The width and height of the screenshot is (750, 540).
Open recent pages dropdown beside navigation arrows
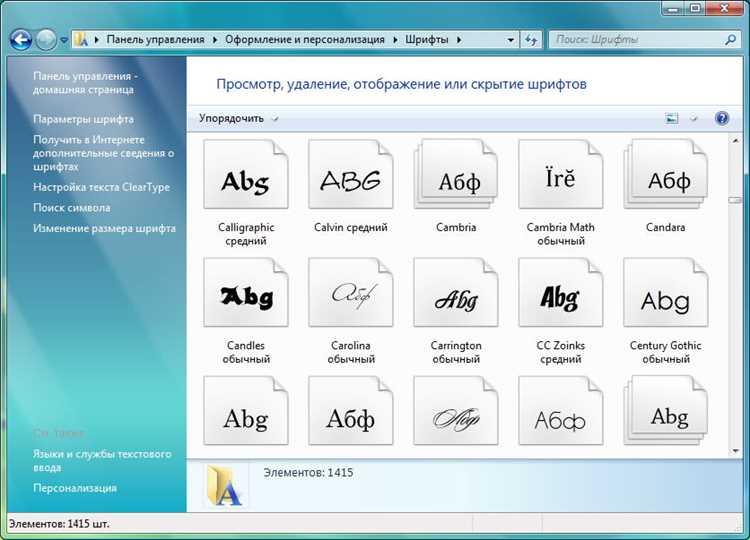pos(64,40)
